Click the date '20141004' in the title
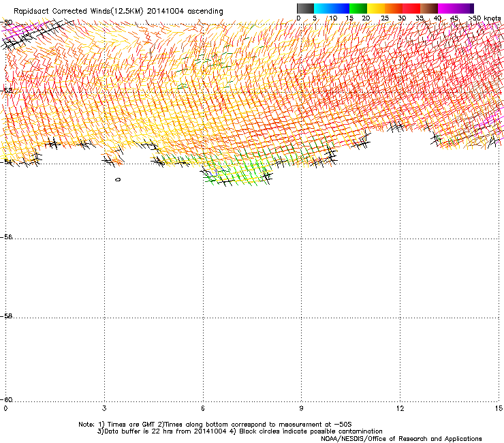Viewport: 504px width, 443px height. [166, 12]
